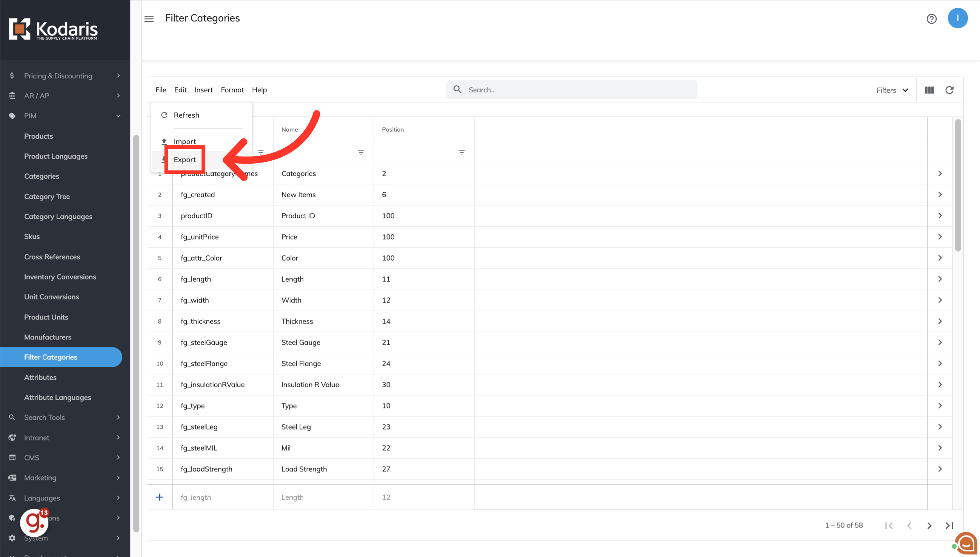The height and width of the screenshot is (557, 980).
Task: Select Export in the File menu
Action: pyautogui.click(x=185, y=160)
